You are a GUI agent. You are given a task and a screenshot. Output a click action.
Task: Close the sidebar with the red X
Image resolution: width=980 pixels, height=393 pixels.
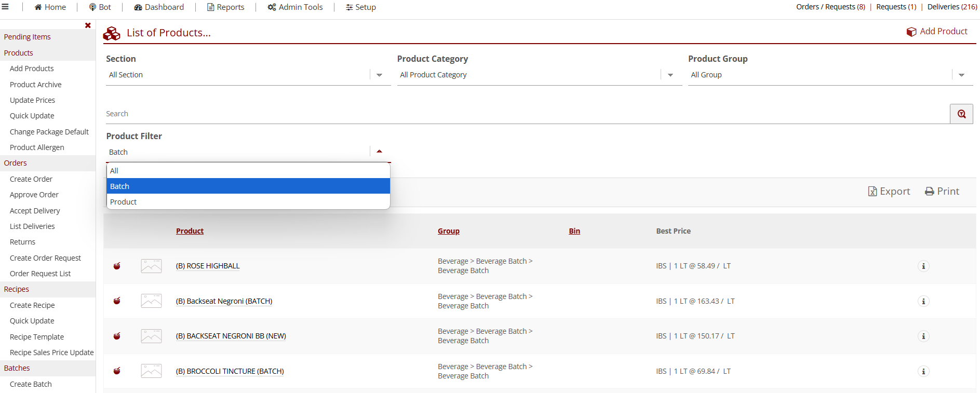point(88,25)
